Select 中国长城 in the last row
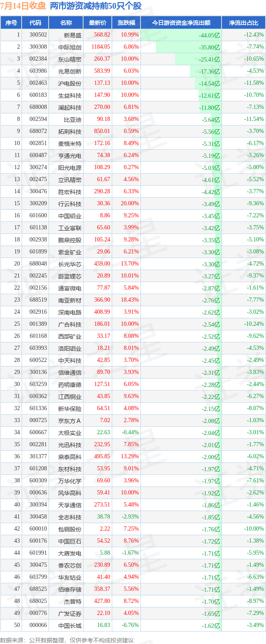The height and width of the screenshot is (644, 266). (x=70, y=625)
